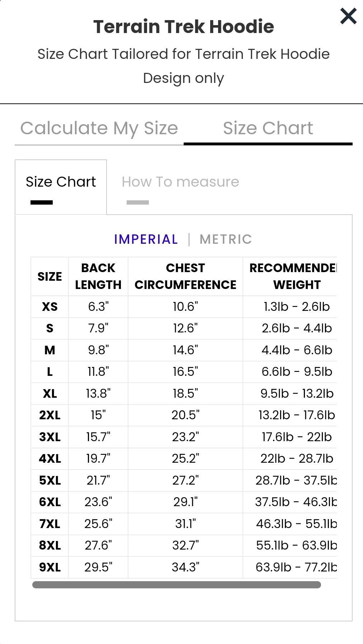Open the How To measure tab
The height and width of the screenshot is (644, 363).
tap(180, 182)
